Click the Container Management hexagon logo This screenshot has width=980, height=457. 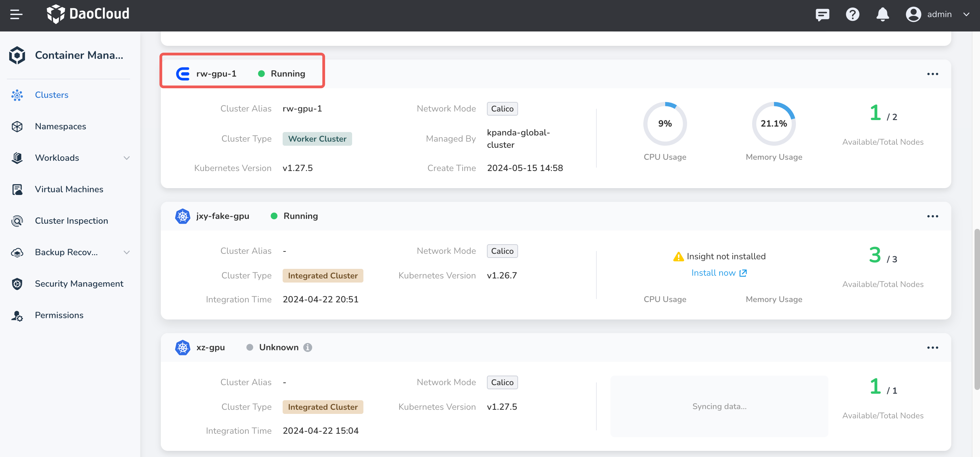point(17,55)
